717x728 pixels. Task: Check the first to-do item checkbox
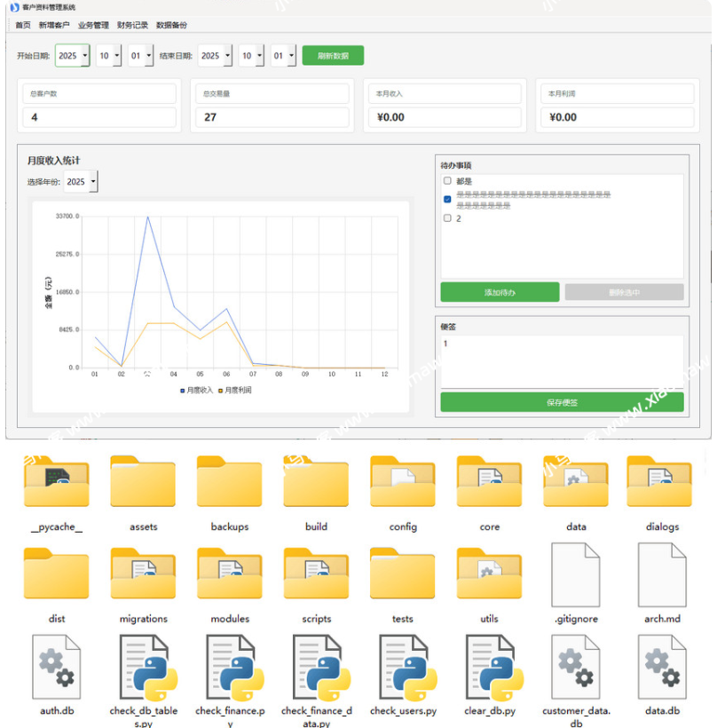point(447,181)
